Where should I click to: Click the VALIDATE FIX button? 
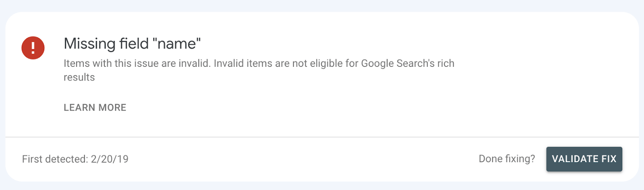click(584, 159)
